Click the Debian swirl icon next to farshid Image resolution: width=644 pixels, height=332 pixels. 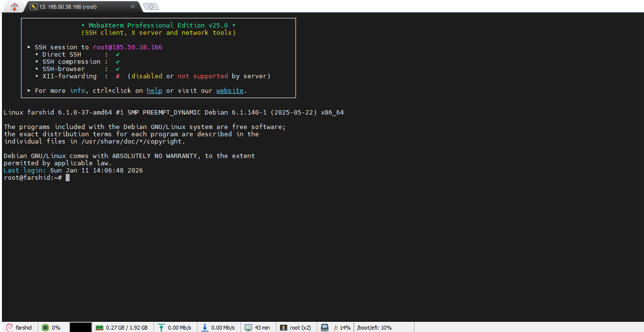(9, 327)
